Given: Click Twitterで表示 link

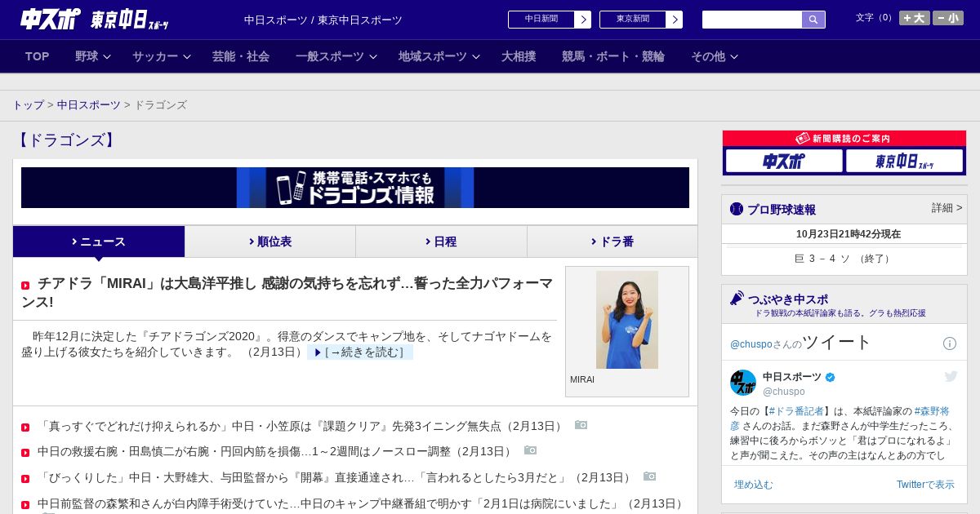Looking at the screenshot, I should 925,485.
